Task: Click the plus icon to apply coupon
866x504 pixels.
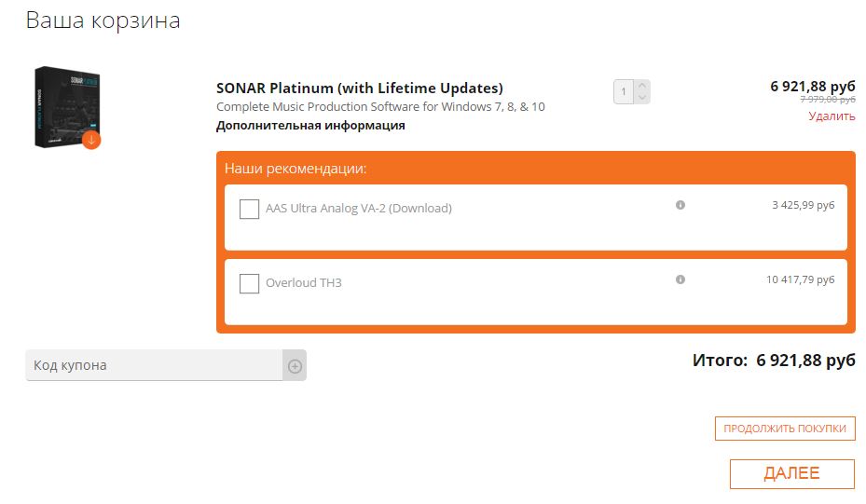Action: pos(295,365)
